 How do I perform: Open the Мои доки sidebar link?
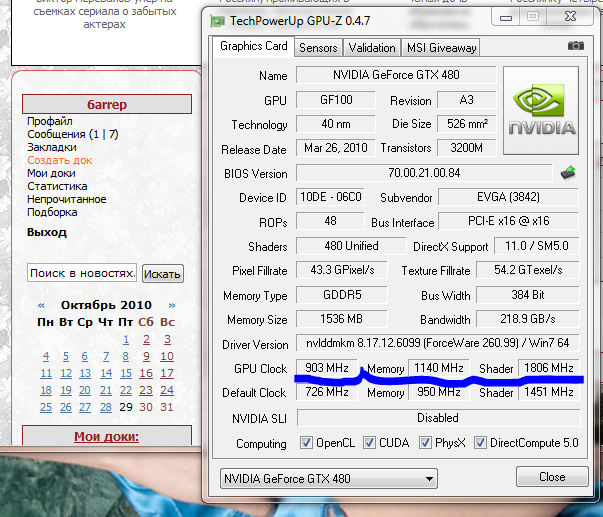coord(51,173)
